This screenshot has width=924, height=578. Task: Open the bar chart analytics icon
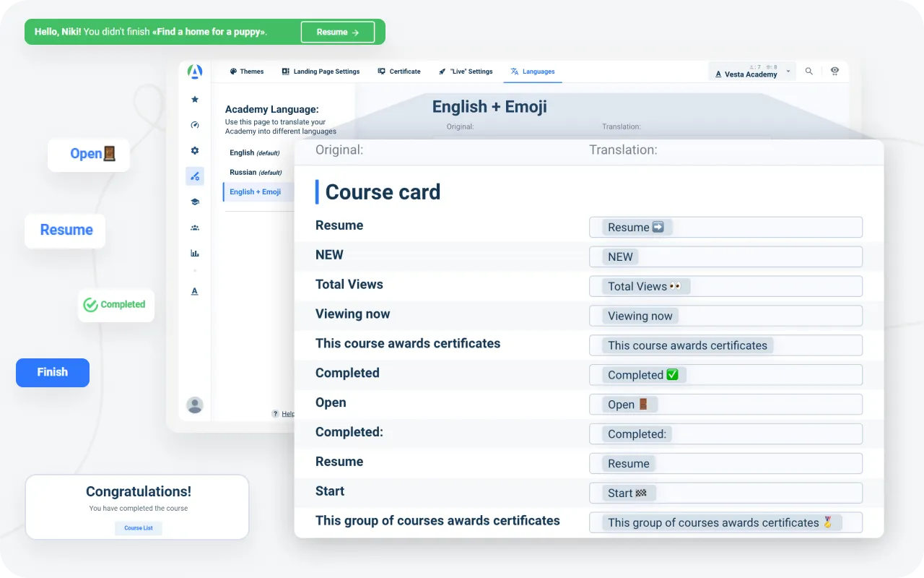[194, 254]
